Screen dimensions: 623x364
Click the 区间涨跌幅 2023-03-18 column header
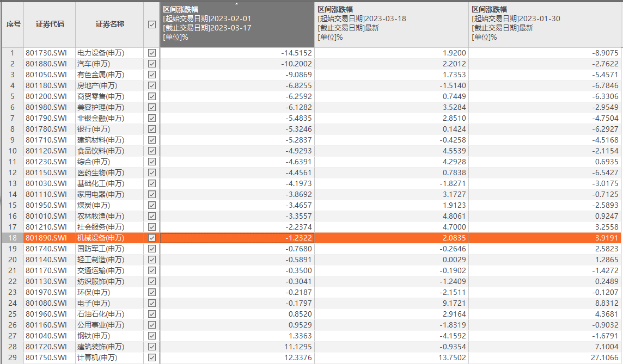point(392,24)
